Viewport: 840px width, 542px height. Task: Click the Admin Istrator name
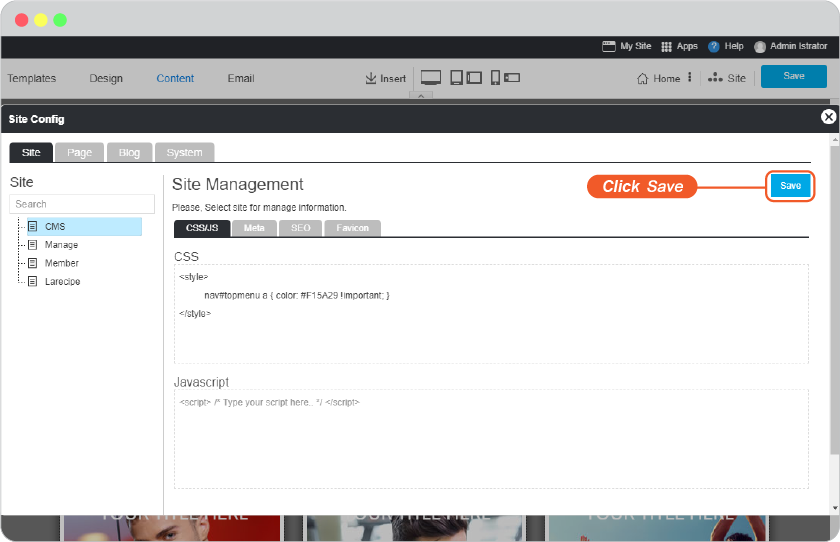click(x=799, y=46)
